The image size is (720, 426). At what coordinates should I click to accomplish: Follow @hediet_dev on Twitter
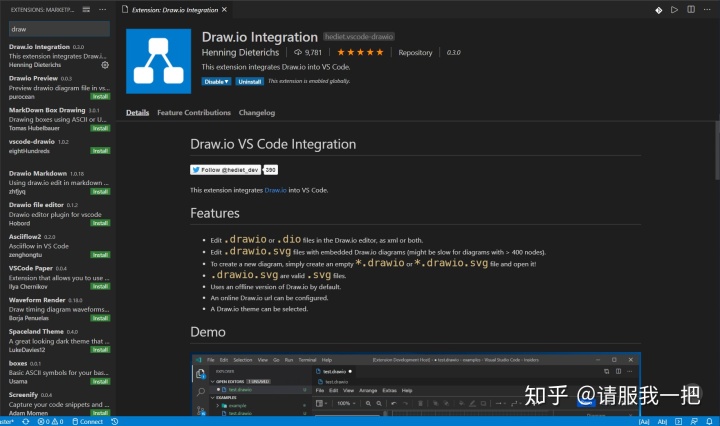[225, 170]
